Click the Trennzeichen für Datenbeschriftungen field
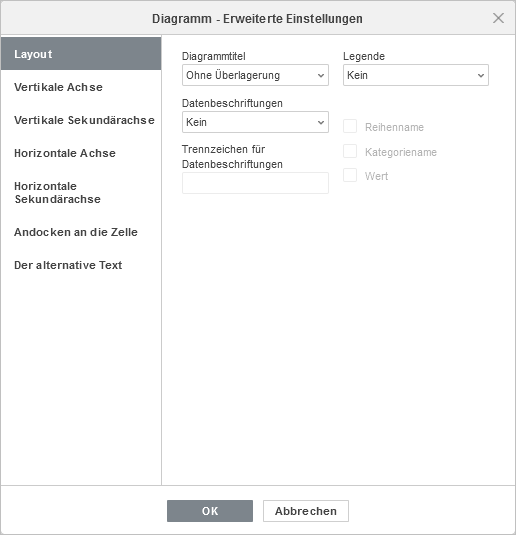 255,183
